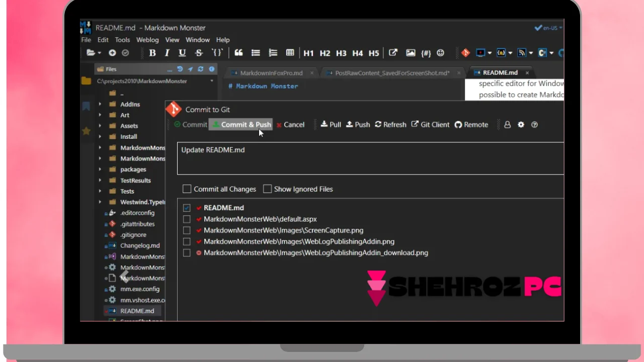Click the Commit & Push button
Screen dimensions: 644x362
pyautogui.click(x=241, y=125)
